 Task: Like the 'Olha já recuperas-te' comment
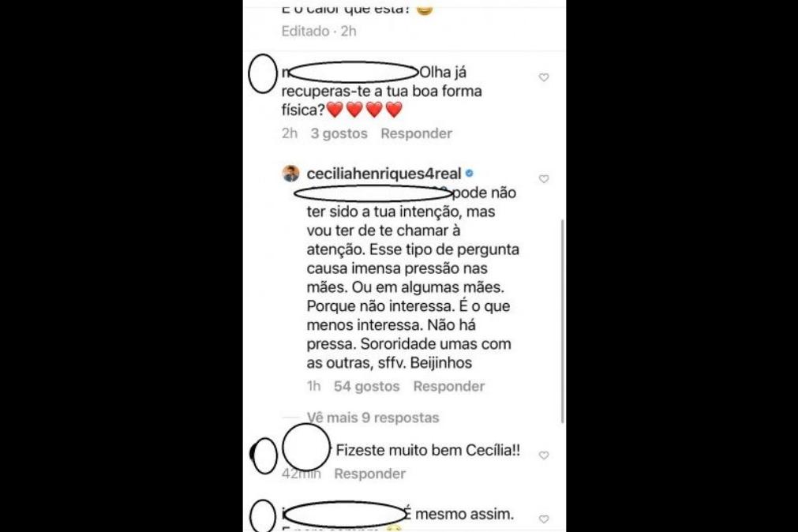[544, 77]
